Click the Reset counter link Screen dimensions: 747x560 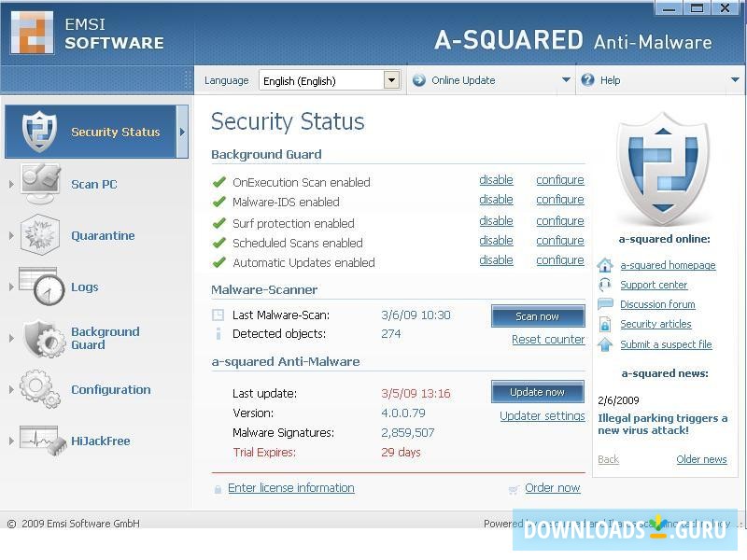click(548, 340)
